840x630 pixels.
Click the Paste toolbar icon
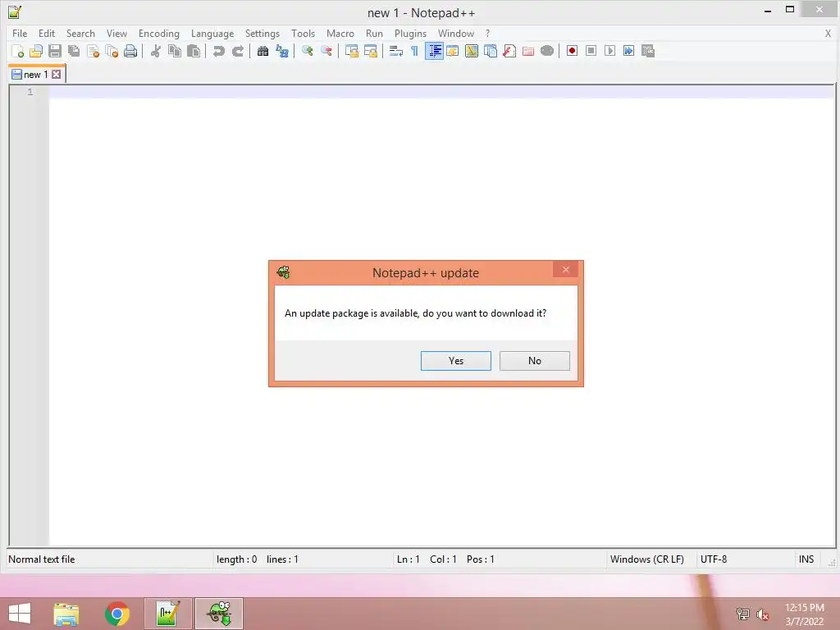click(194, 51)
